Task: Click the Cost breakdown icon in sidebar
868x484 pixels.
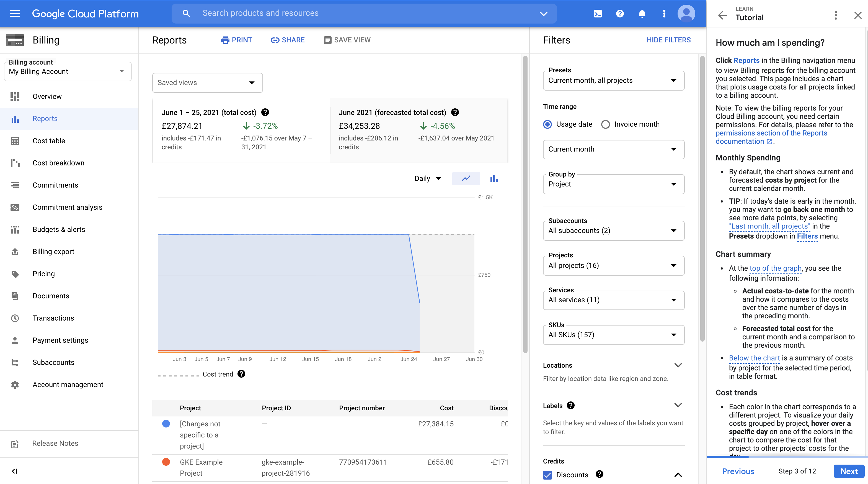Action: tap(14, 163)
